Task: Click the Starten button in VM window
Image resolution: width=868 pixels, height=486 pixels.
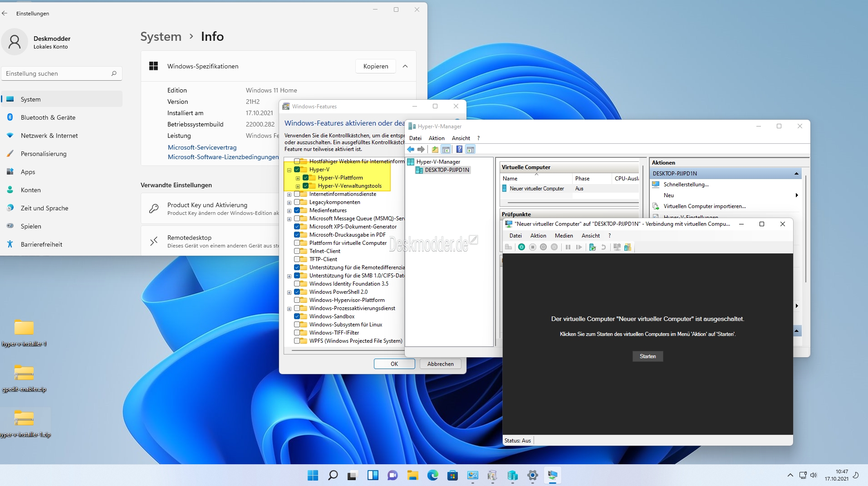Action: point(647,356)
